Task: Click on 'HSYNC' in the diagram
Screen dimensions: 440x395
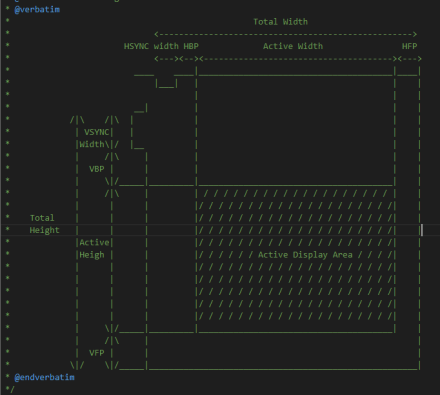Action: coord(136,46)
